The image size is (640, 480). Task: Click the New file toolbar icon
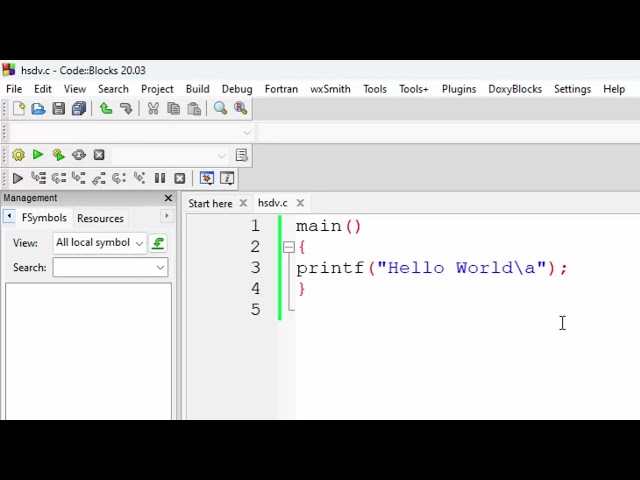(19, 109)
